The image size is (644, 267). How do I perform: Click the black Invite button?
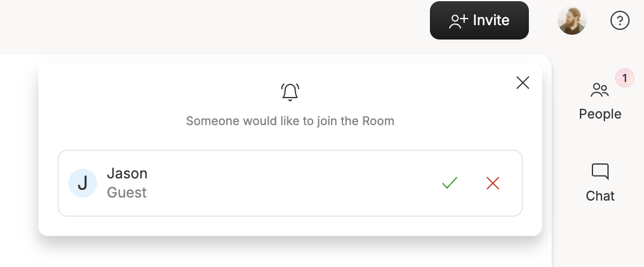(479, 20)
